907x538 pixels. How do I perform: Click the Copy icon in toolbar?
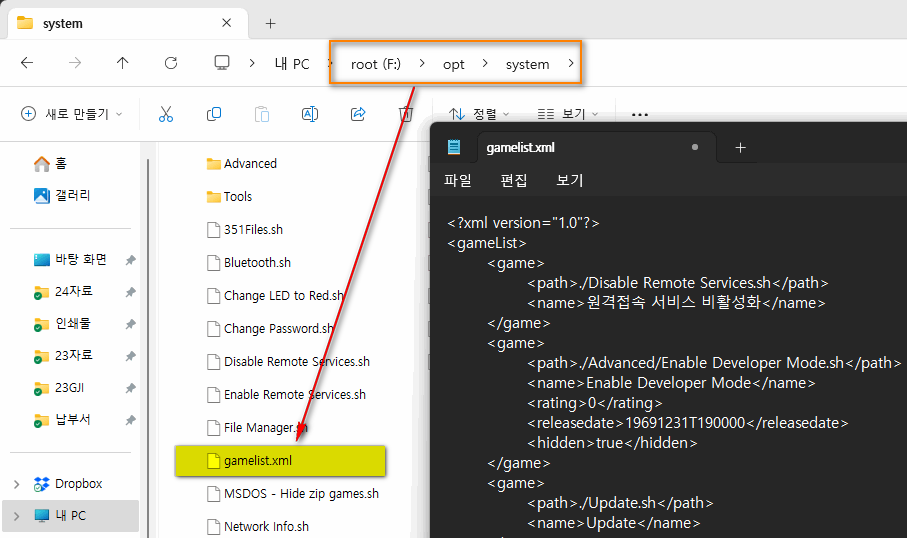click(214, 114)
